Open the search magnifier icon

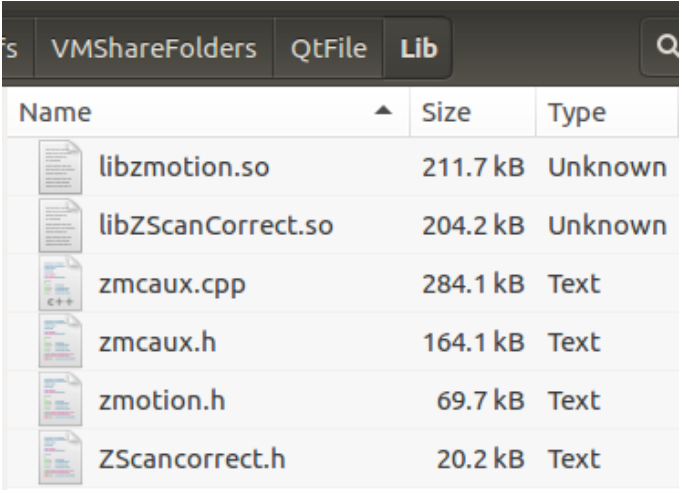click(x=667, y=46)
